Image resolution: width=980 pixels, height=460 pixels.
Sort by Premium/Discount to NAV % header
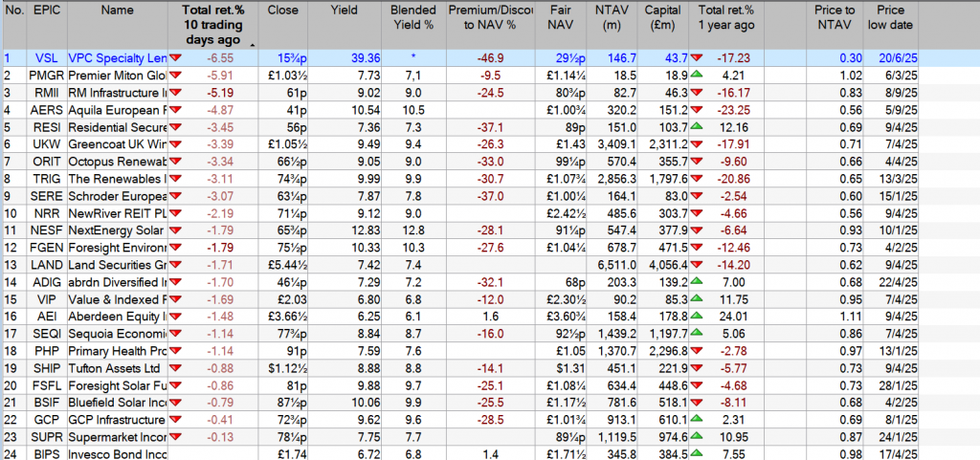(x=490, y=24)
